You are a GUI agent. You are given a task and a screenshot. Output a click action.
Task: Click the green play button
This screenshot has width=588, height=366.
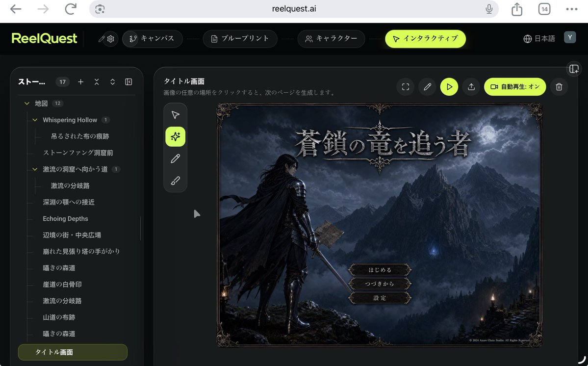pyautogui.click(x=449, y=87)
